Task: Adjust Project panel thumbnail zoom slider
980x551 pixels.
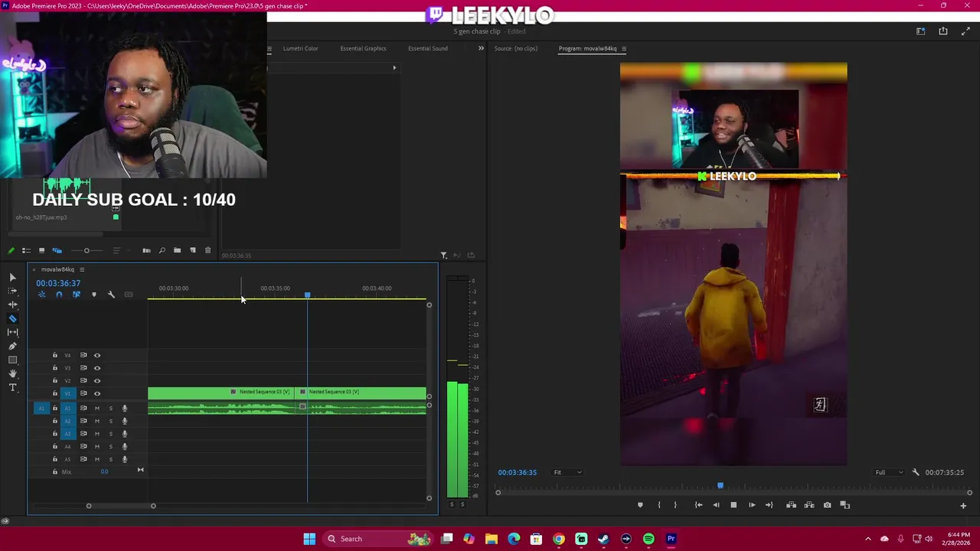Action: 87,250
